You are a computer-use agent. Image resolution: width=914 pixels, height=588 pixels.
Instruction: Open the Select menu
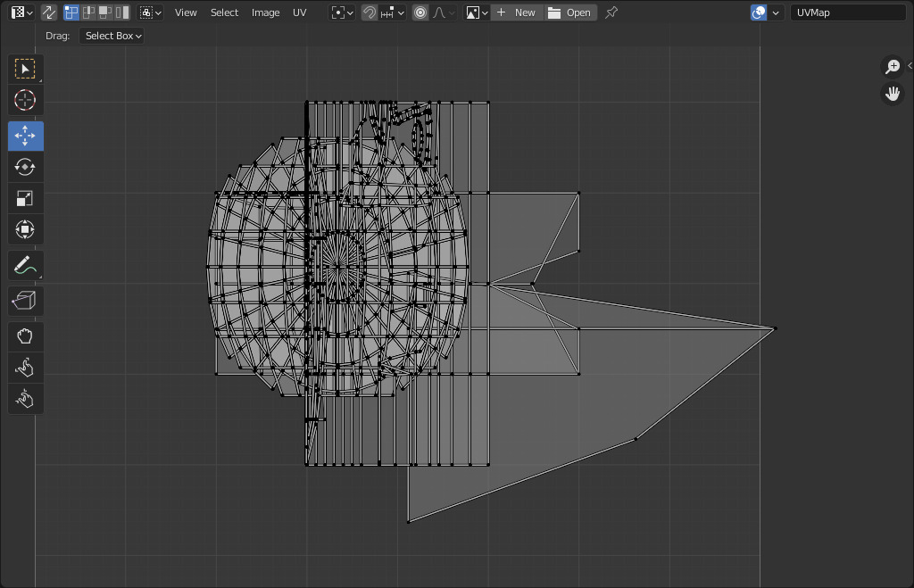click(x=224, y=12)
